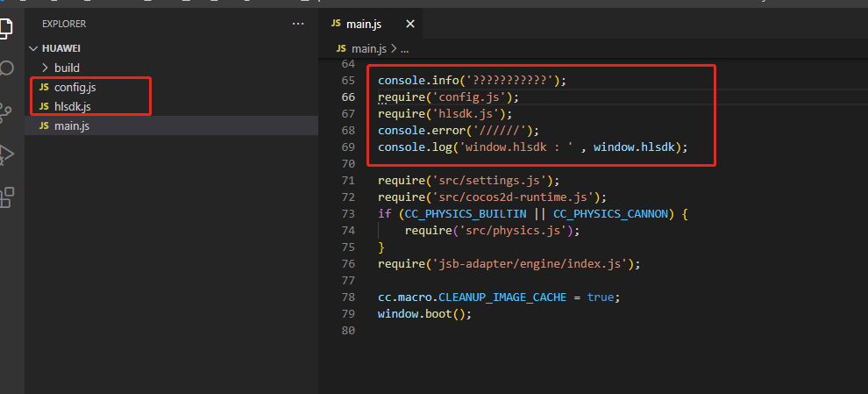Click main.js in the breadcrumb path
Viewport: 868px width, 394px height.
(368, 49)
